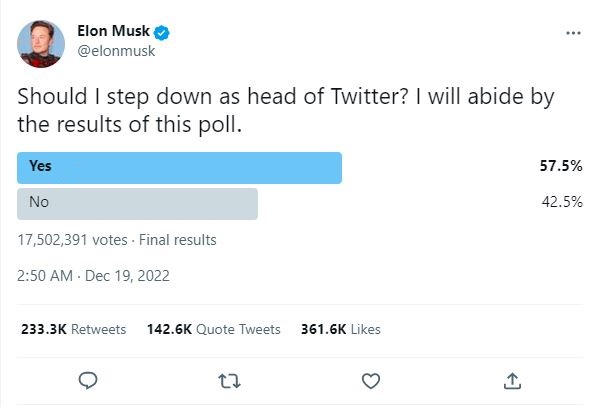Open the share upload icon

click(512, 381)
